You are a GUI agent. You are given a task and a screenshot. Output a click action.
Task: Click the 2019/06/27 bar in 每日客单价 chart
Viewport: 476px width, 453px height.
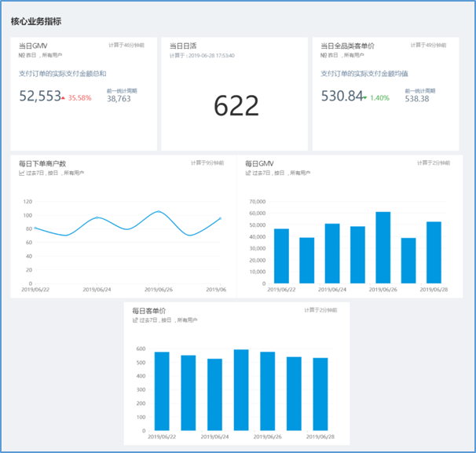click(x=294, y=393)
